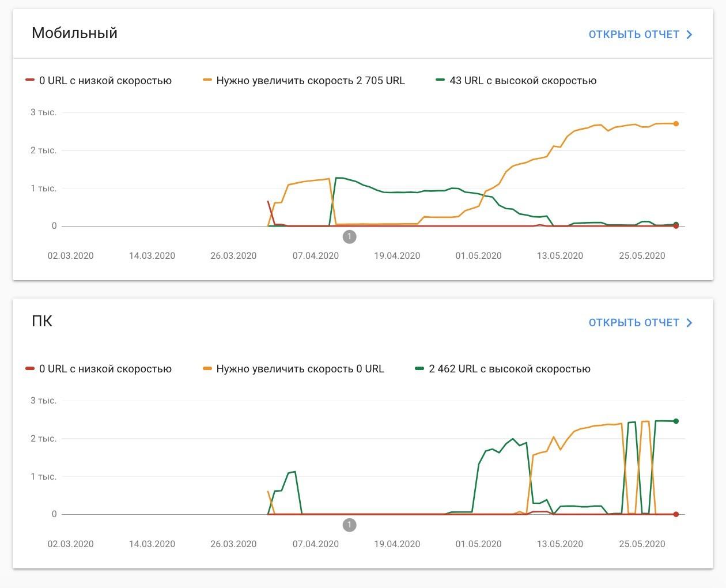The width and height of the screenshot is (726, 588).
Task: Click chevron arrow next to ПК report link
Action: pos(690,323)
